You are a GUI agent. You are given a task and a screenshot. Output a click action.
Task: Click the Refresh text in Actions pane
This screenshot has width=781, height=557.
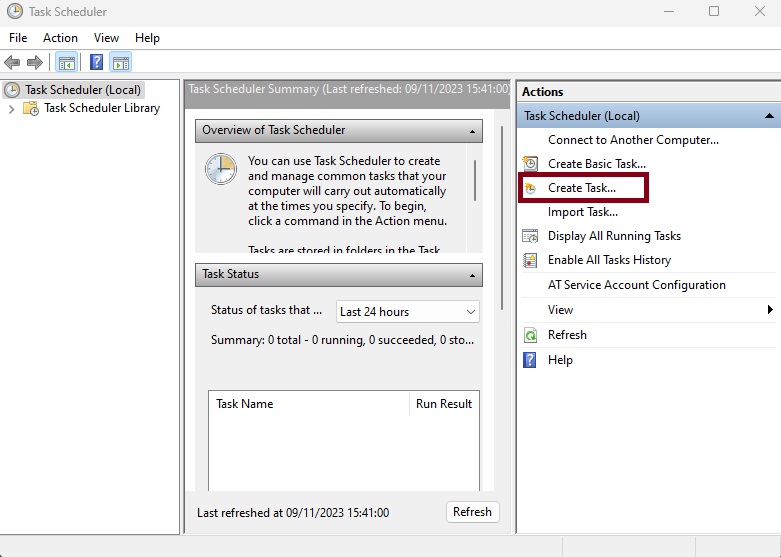click(x=567, y=335)
